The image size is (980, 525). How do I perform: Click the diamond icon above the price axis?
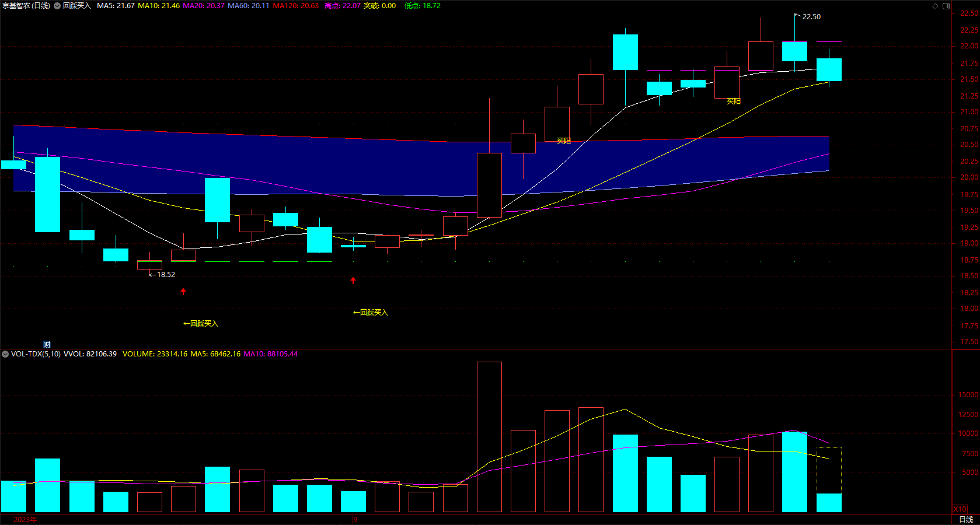[935, 6]
